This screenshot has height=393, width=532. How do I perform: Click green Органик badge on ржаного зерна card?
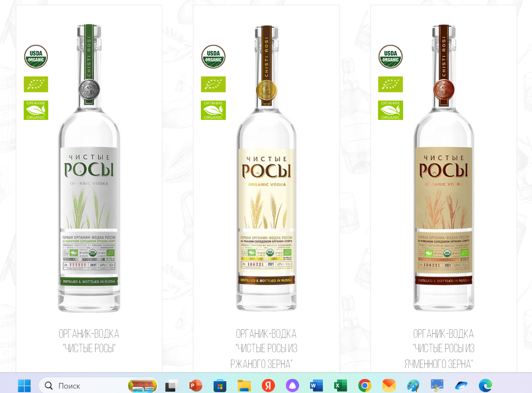tap(213, 110)
